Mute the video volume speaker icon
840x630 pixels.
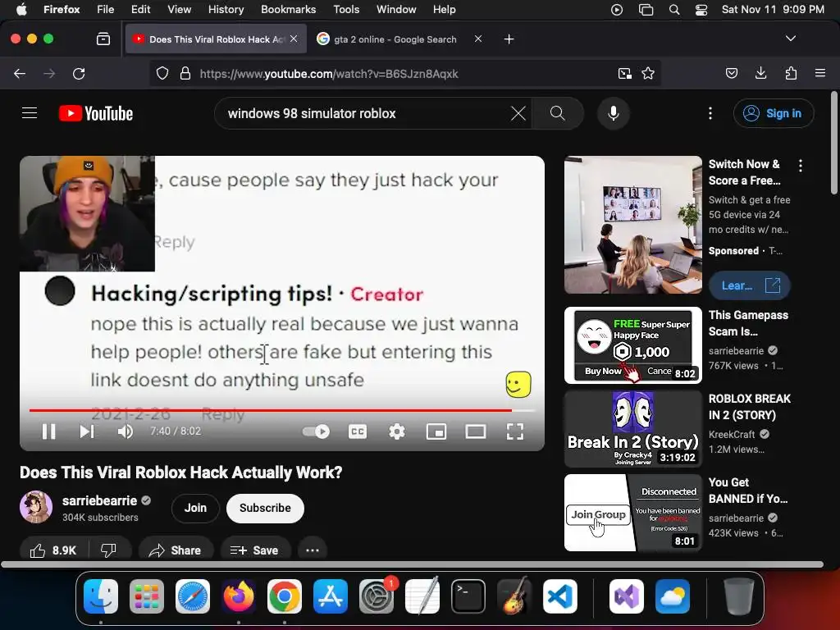125,431
